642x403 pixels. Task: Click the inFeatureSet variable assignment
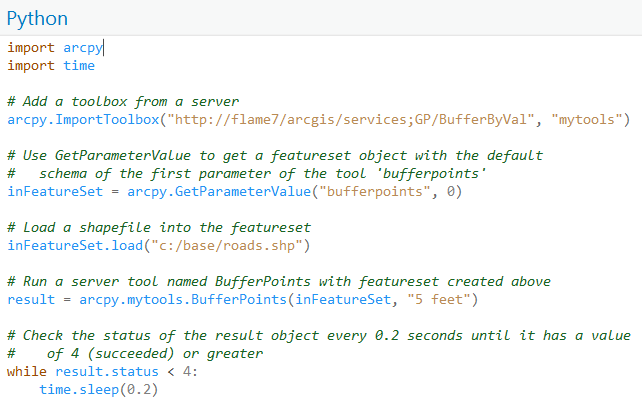[x=47, y=191]
